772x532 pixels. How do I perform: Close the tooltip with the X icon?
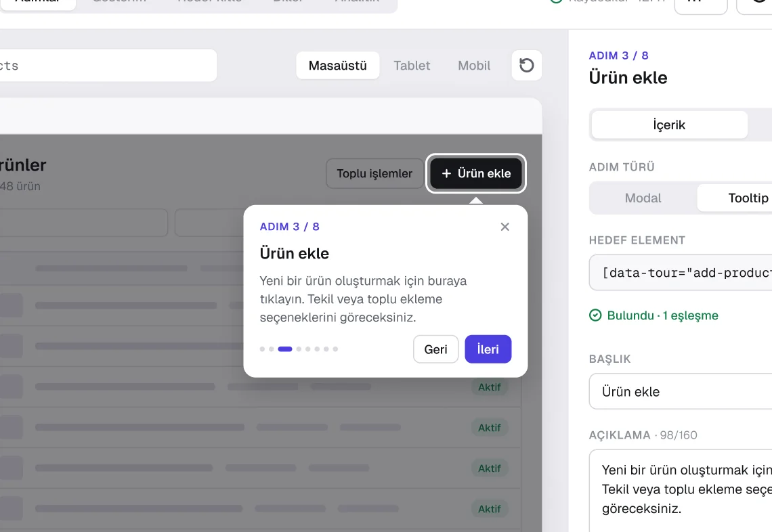pos(505,227)
